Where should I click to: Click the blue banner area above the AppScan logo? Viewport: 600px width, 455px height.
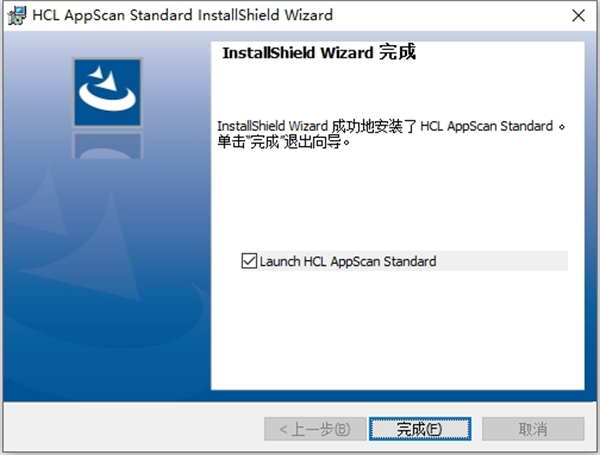(108, 44)
